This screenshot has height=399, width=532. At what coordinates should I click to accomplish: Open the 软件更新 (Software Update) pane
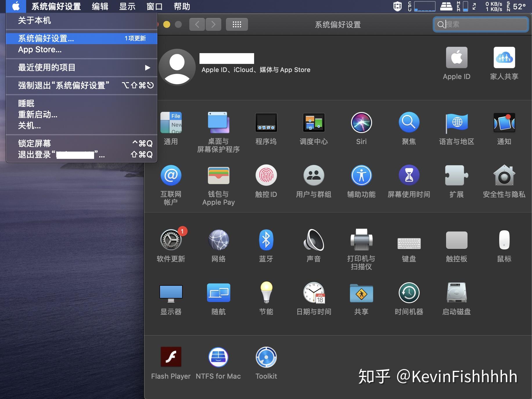171,240
